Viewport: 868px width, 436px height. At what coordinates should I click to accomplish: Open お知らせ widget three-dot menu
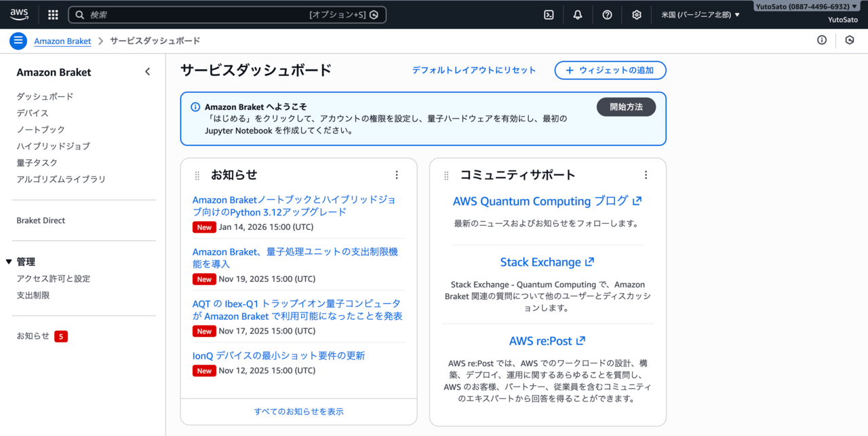[397, 175]
